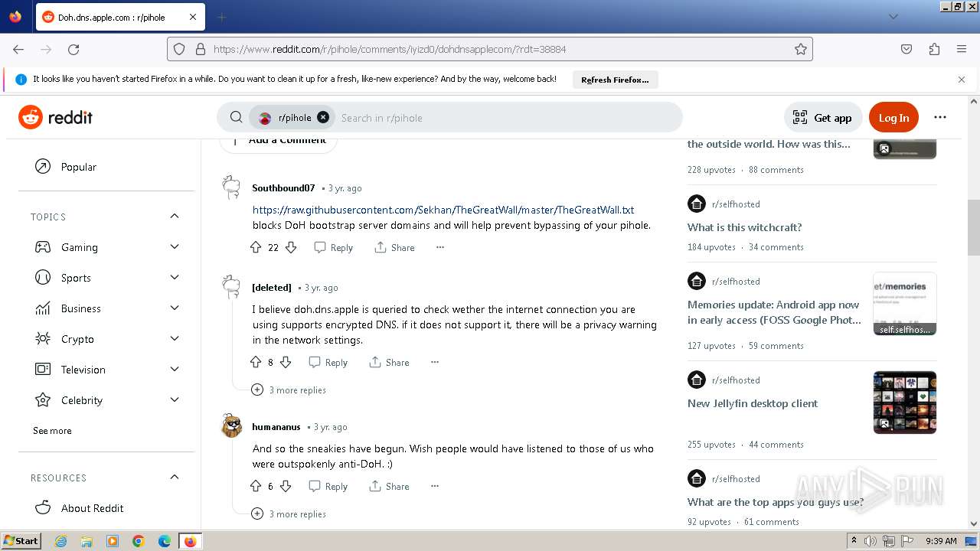Expand 3 more replies under humananus comment
980x551 pixels.
click(x=289, y=514)
